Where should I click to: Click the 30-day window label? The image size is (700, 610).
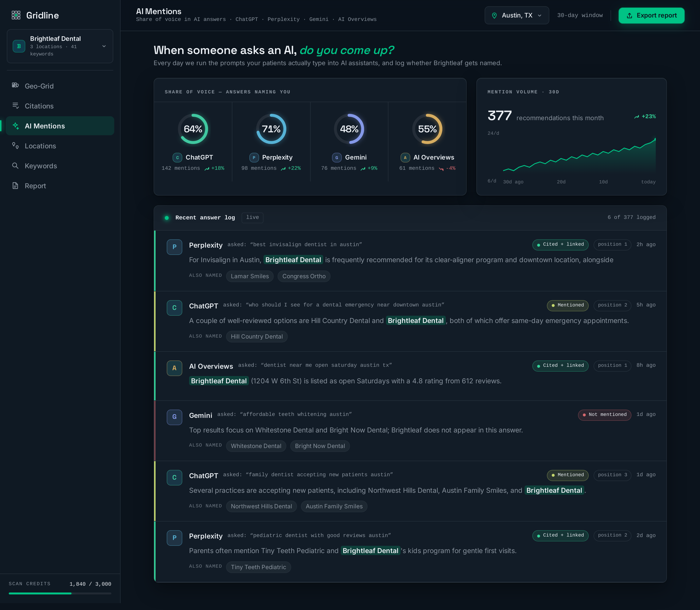(x=580, y=15)
